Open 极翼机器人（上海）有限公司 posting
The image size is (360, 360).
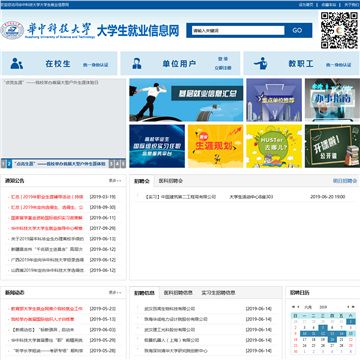pyautogui.click(x=171, y=340)
